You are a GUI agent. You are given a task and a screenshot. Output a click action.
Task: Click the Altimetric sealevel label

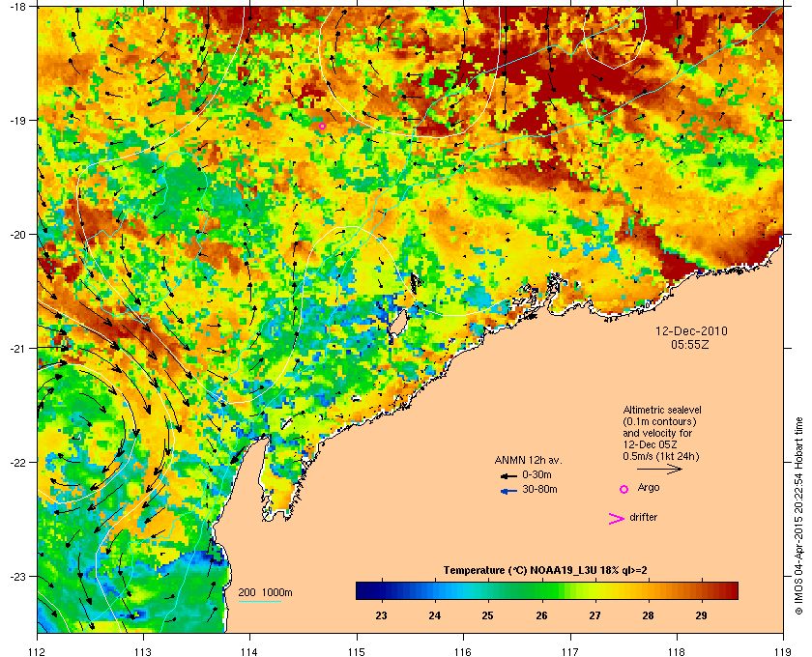pyautogui.click(x=662, y=410)
